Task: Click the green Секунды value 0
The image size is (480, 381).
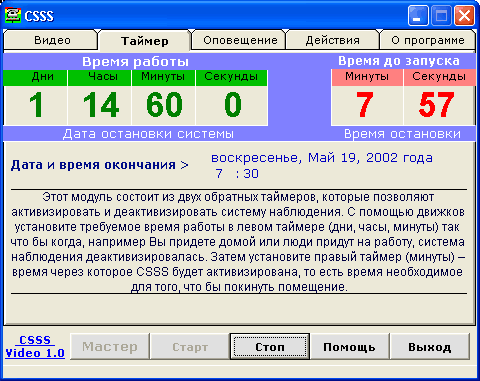Action: pyautogui.click(x=232, y=105)
